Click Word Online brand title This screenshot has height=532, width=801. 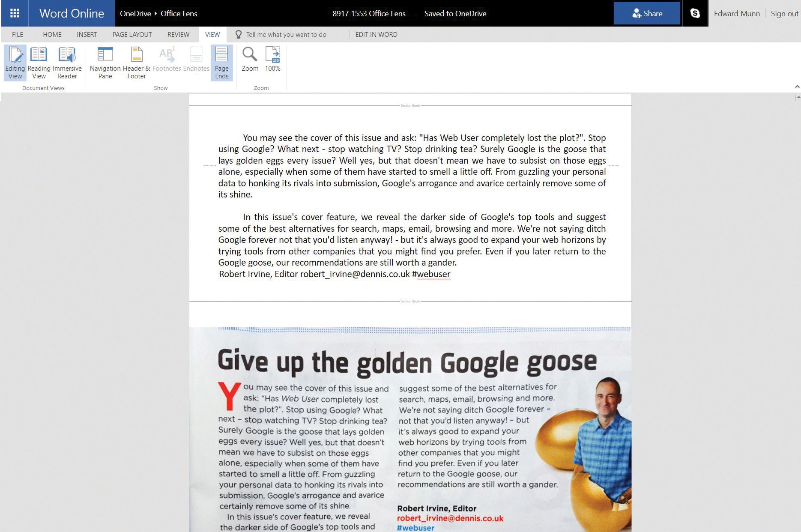72,13
